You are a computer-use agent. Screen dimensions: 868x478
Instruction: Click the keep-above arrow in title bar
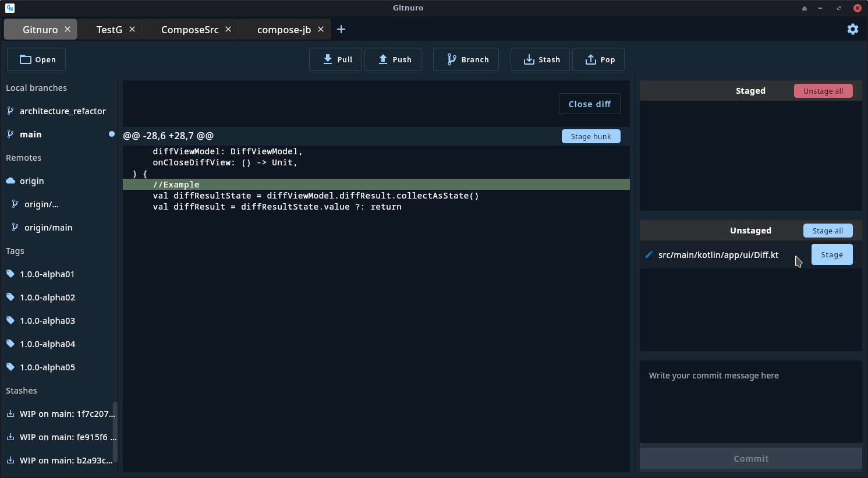805,8
